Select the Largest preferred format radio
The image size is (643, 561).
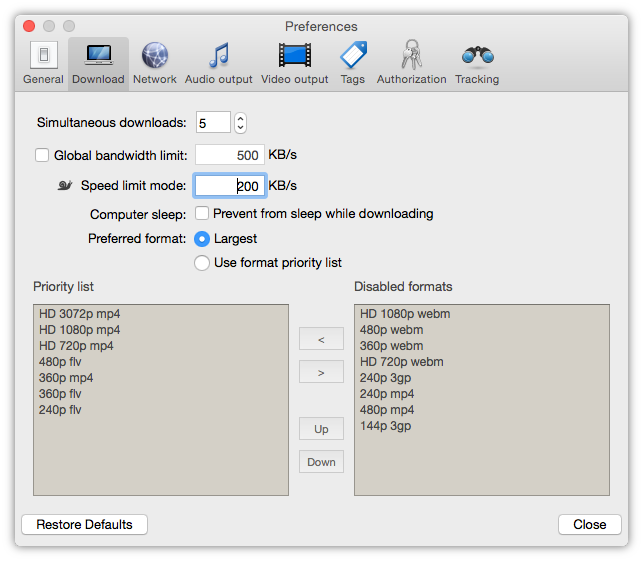coord(202,239)
